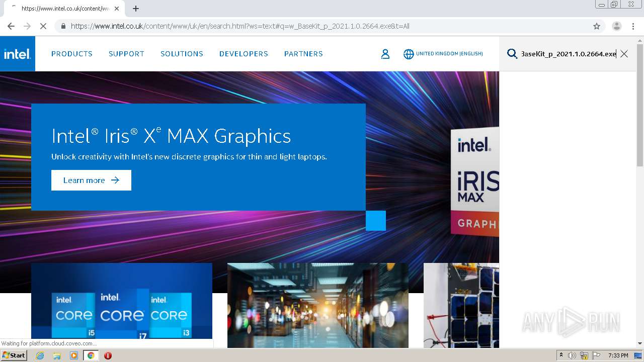Click the search input field
Screen dimensions: 644x362
[x=569, y=54]
